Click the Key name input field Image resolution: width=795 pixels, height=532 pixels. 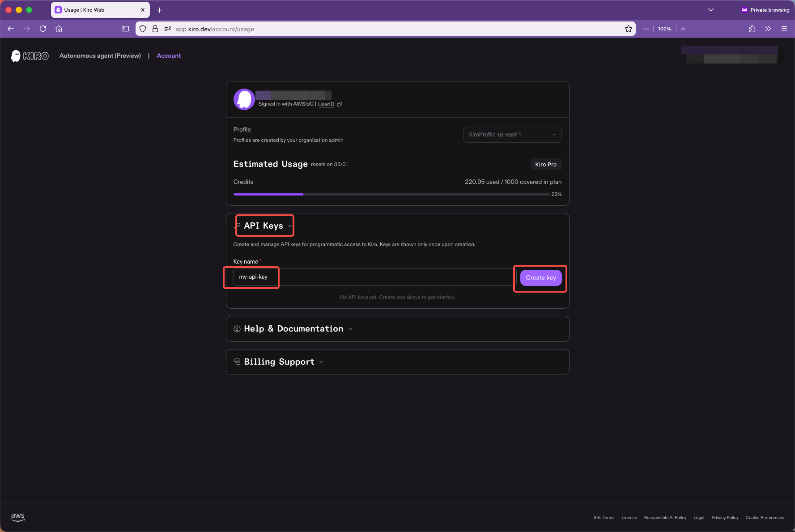pos(374,277)
